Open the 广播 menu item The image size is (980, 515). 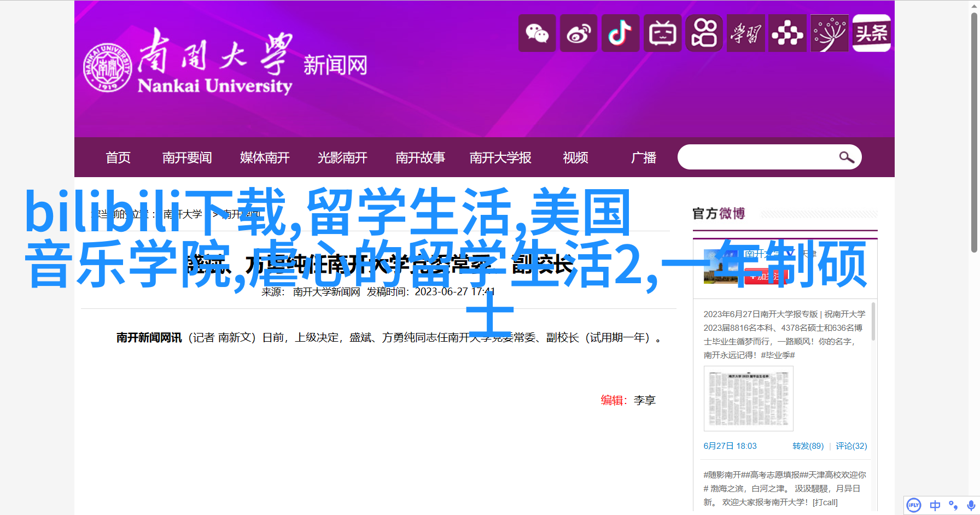click(644, 158)
